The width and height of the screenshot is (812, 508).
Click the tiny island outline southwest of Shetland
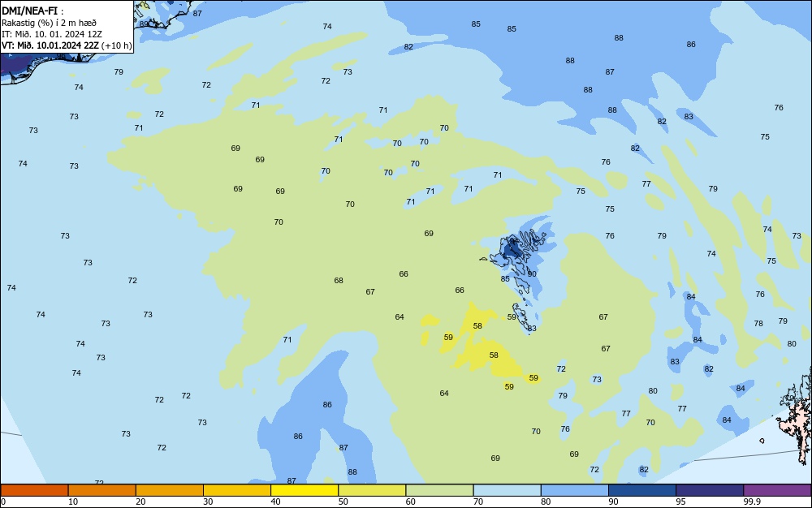click(x=762, y=441)
